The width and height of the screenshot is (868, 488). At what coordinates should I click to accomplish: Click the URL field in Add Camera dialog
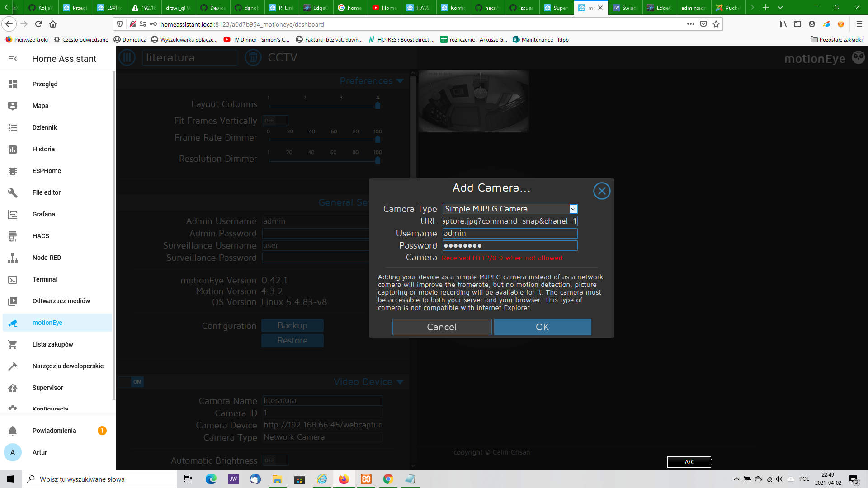pos(509,221)
